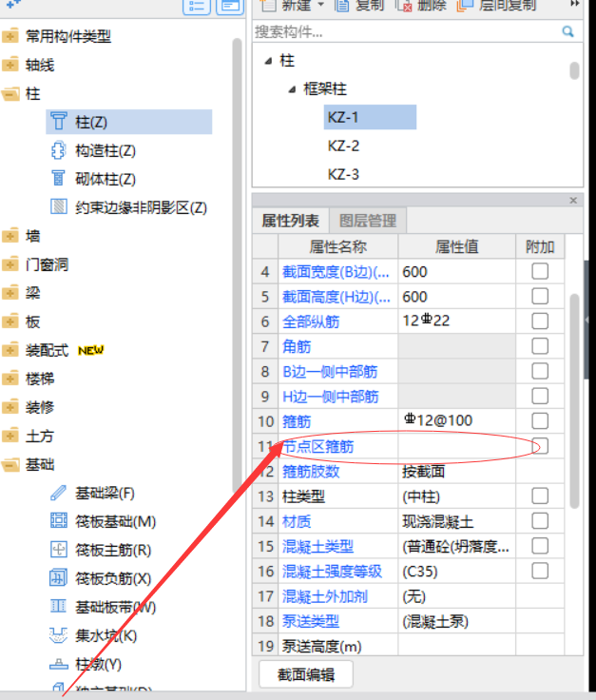Select the 构造柱(Z) structural column icon
596x700 pixels.
coord(58,150)
